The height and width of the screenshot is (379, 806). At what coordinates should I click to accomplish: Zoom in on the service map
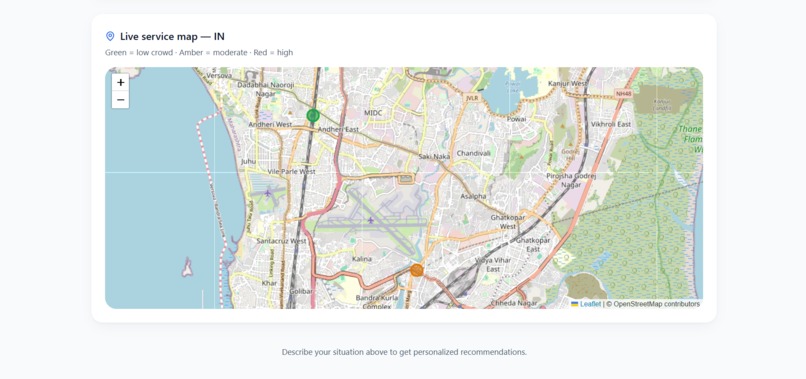tap(120, 82)
